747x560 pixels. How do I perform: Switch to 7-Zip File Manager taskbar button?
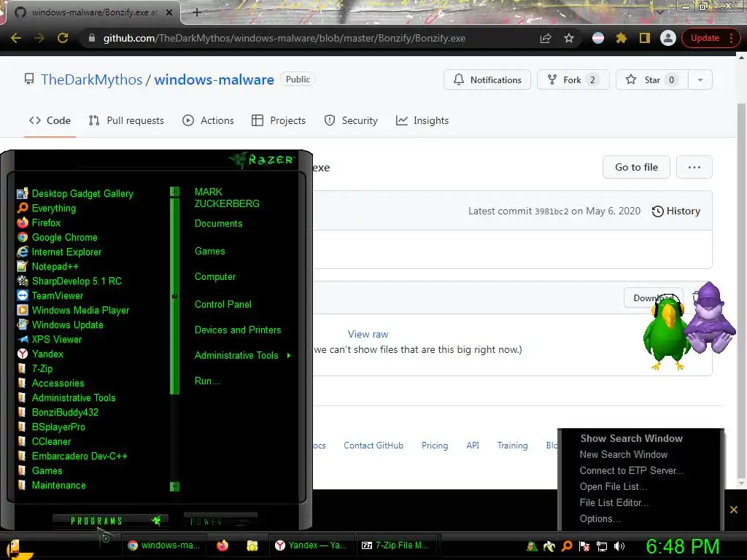397,545
